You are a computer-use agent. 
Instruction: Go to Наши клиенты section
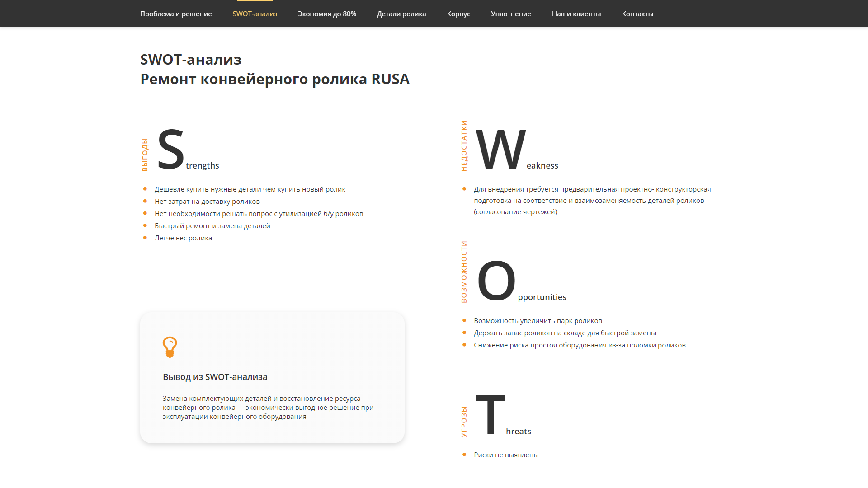(576, 14)
